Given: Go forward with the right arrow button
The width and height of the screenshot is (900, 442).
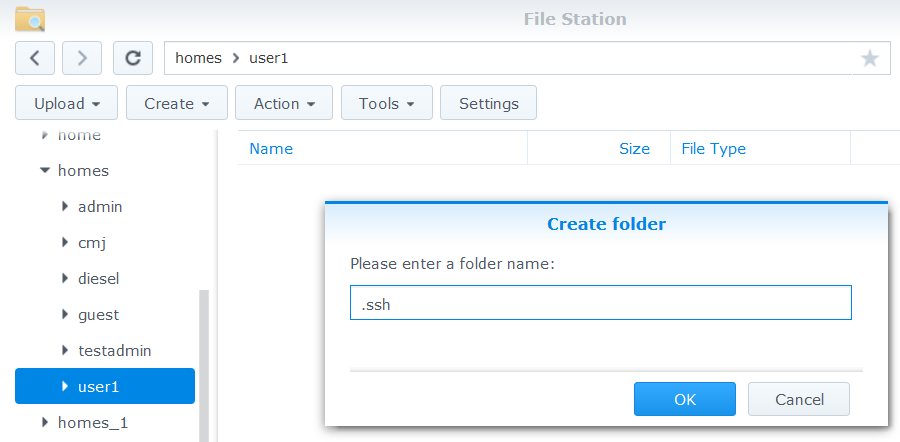Looking at the screenshot, I should click(x=82, y=58).
